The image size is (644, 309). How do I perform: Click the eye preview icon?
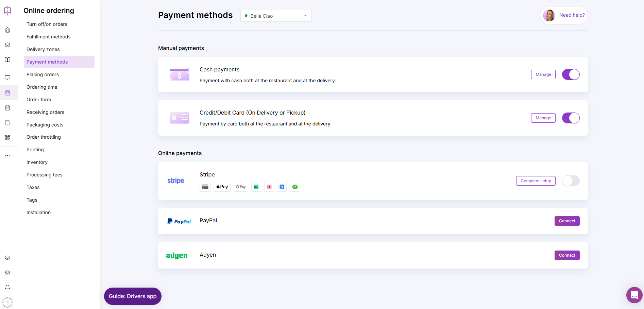coord(7,258)
